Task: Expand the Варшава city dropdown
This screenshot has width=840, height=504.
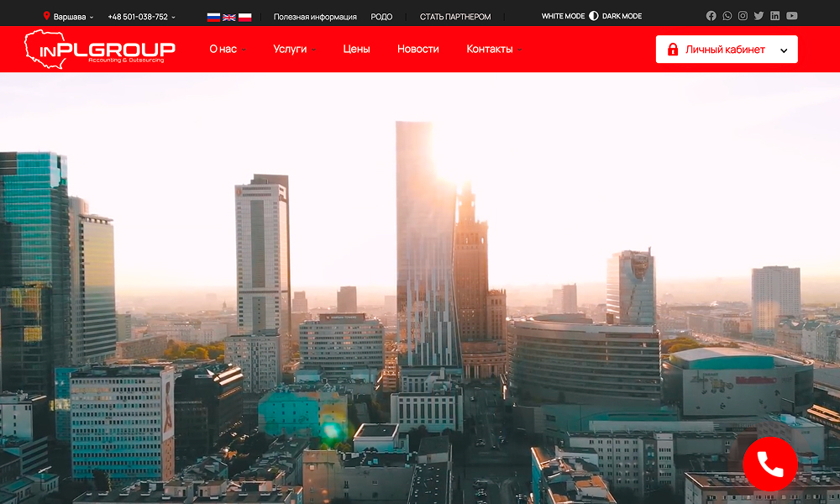Action: (x=69, y=17)
